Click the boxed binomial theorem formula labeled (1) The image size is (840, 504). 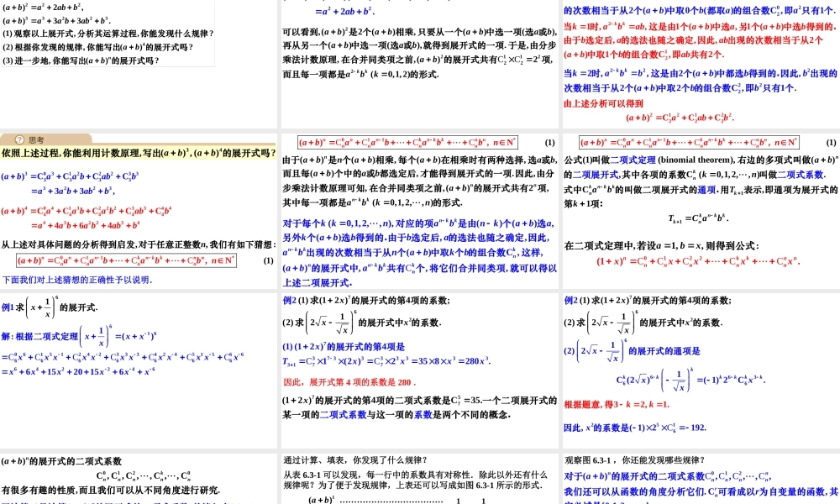[409, 143]
